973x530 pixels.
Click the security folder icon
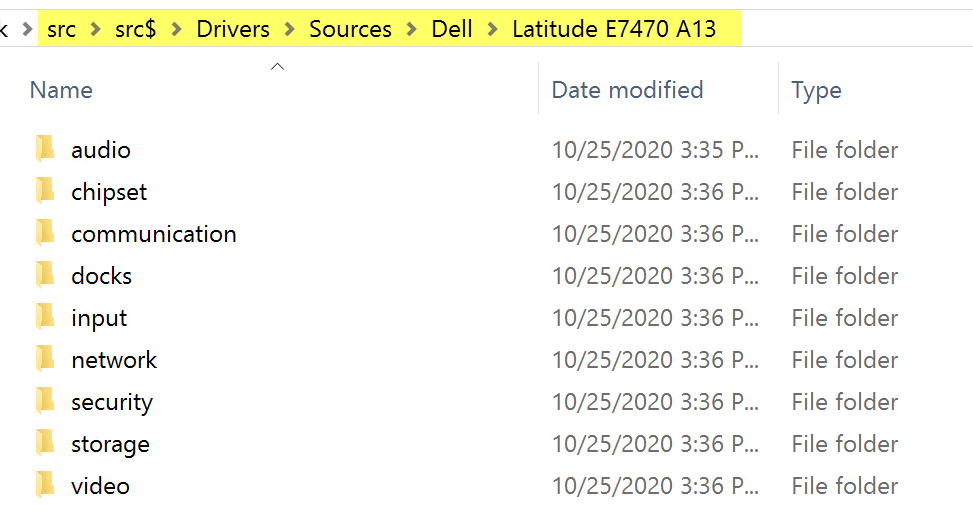coord(45,402)
